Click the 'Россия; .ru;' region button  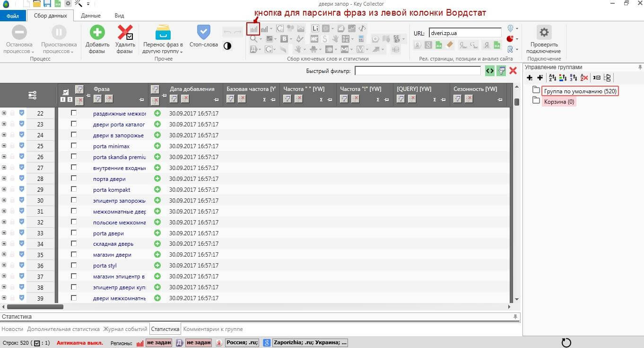point(242,343)
